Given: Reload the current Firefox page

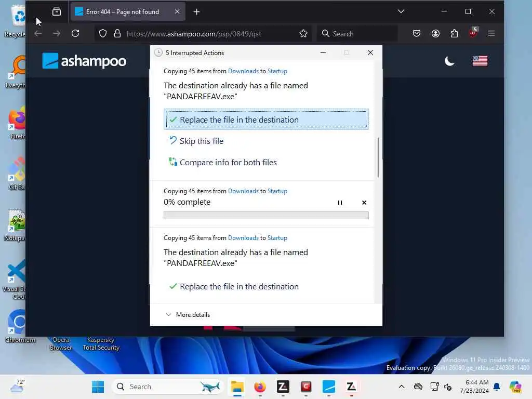Looking at the screenshot, I should 75,34.
